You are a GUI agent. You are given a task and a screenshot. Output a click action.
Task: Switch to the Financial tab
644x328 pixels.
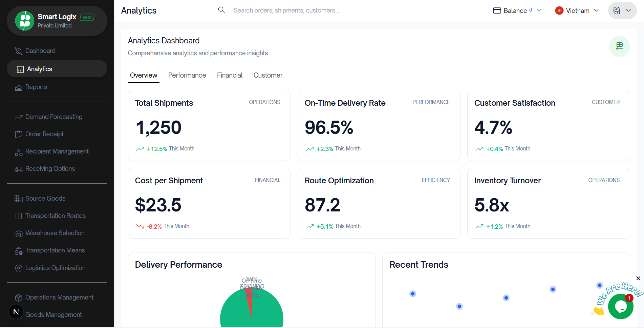tap(230, 75)
